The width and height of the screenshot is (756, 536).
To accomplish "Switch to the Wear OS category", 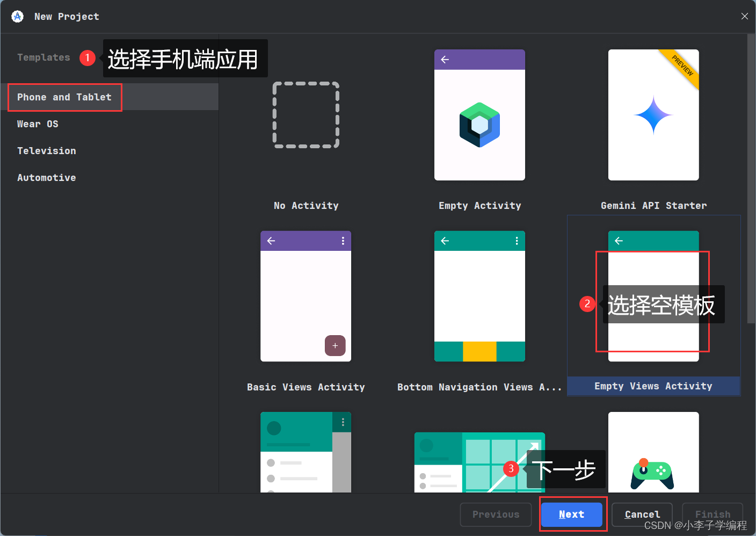I will pyautogui.click(x=38, y=124).
